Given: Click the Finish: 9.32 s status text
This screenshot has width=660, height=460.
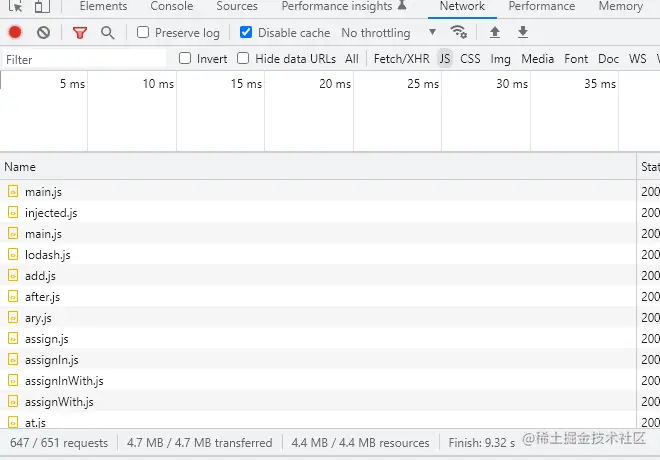Looking at the screenshot, I should coord(482,443).
